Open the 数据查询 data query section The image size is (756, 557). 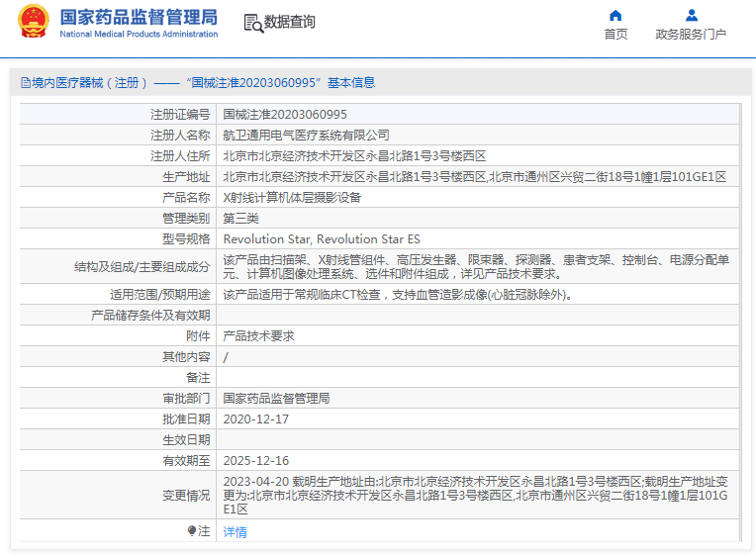[x=289, y=22]
